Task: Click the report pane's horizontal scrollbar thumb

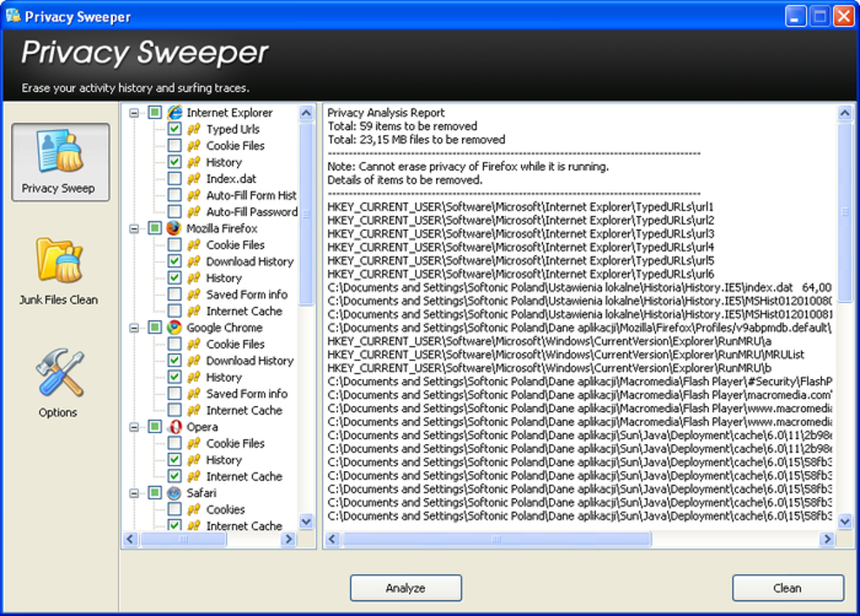Action: click(497, 539)
